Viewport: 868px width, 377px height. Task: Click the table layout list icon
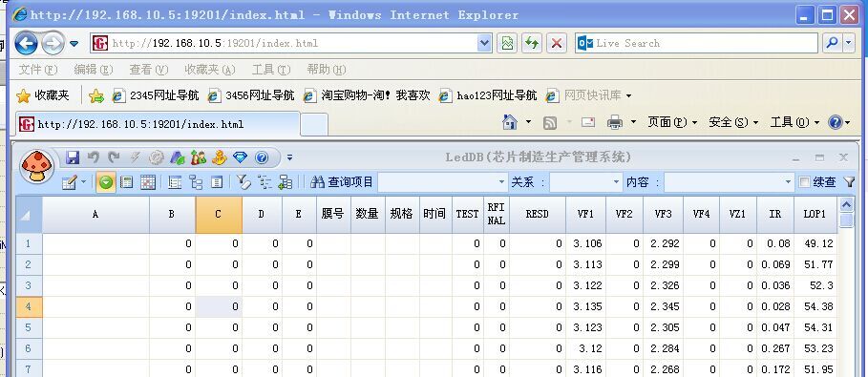[175, 182]
